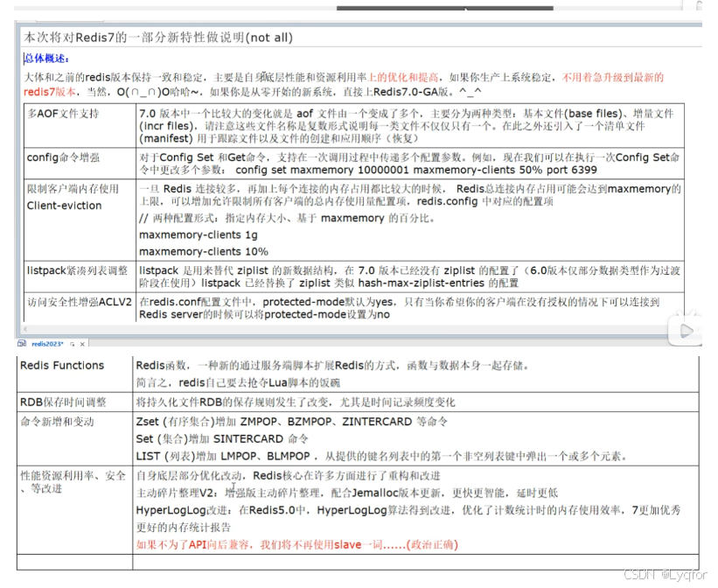This screenshot has height=588, width=718.
Task: Click the 两种配置形式 comment line
Action: [287, 218]
